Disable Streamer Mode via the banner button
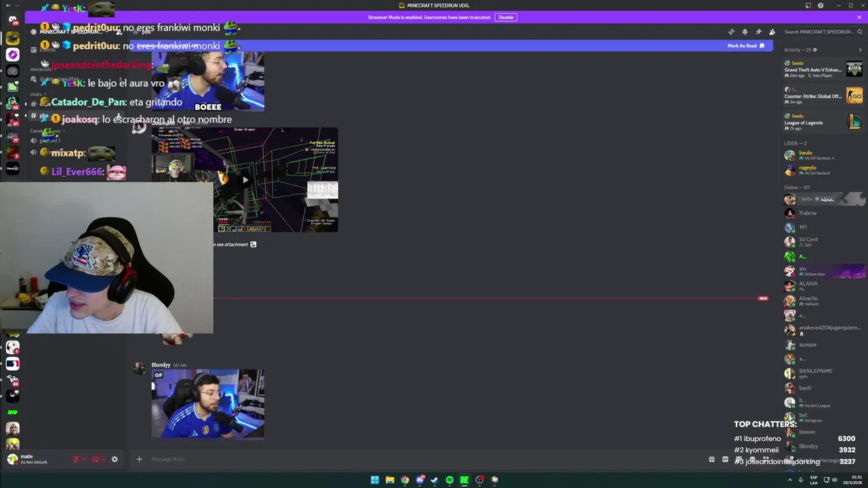This screenshot has width=868, height=488. click(506, 17)
